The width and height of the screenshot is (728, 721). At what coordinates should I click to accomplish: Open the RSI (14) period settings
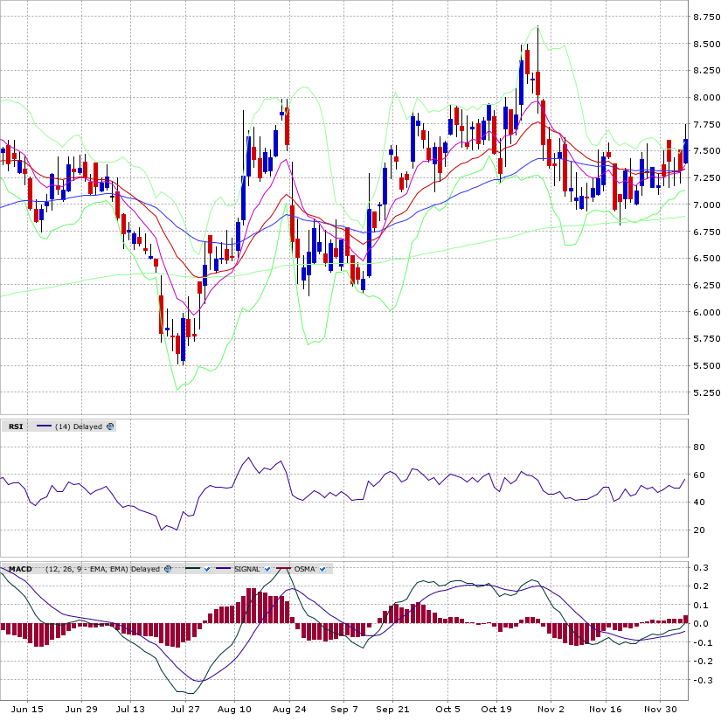(x=62, y=426)
